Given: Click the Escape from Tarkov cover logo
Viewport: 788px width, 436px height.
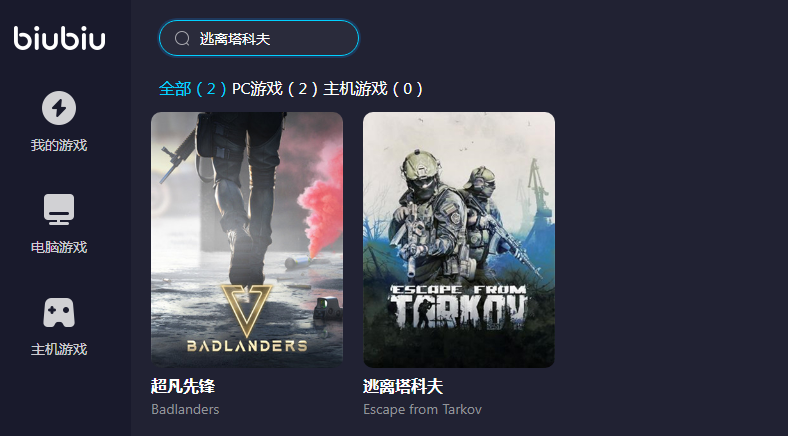Looking at the screenshot, I should (x=458, y=306).
